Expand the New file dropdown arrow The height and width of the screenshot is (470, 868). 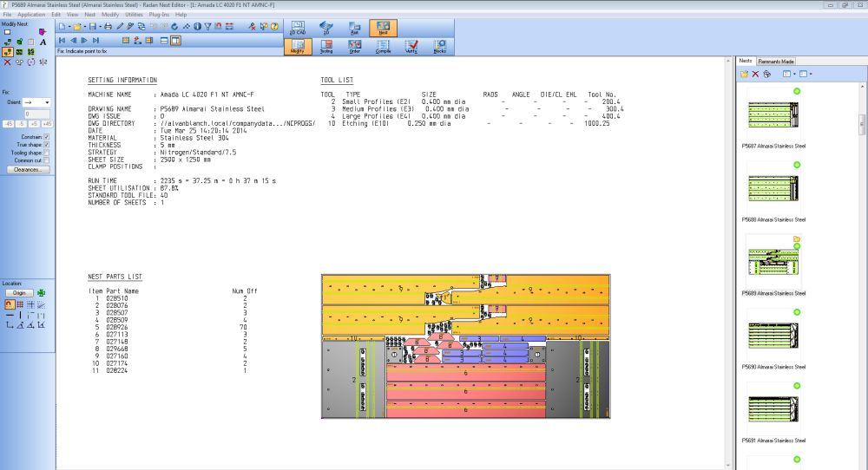70,27
